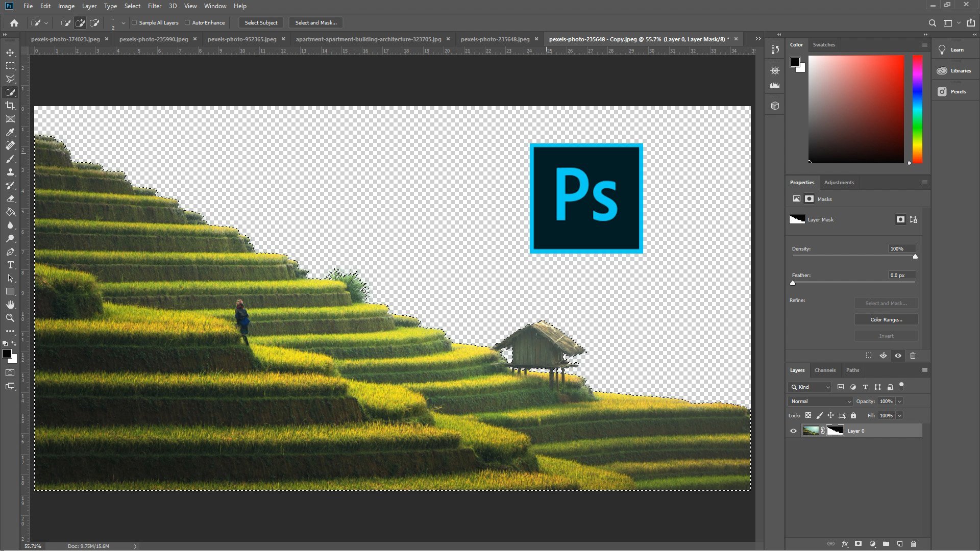Open the Image menu
Image resolution: width=980 pixels, height=551 pixels.
tap(66, 6)
